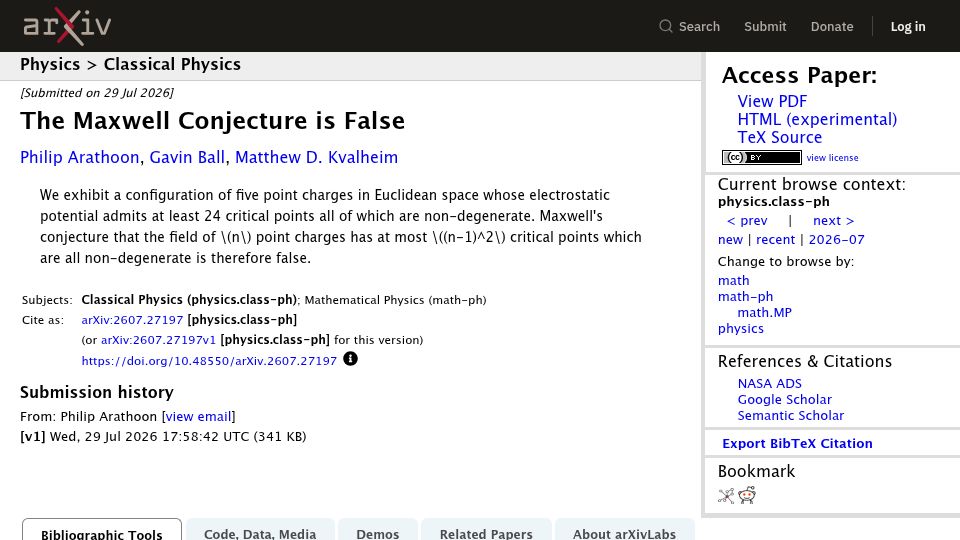Open author Philip Arathoon's page
This screenshot has width=960, height=540.
tap(80, 157)
